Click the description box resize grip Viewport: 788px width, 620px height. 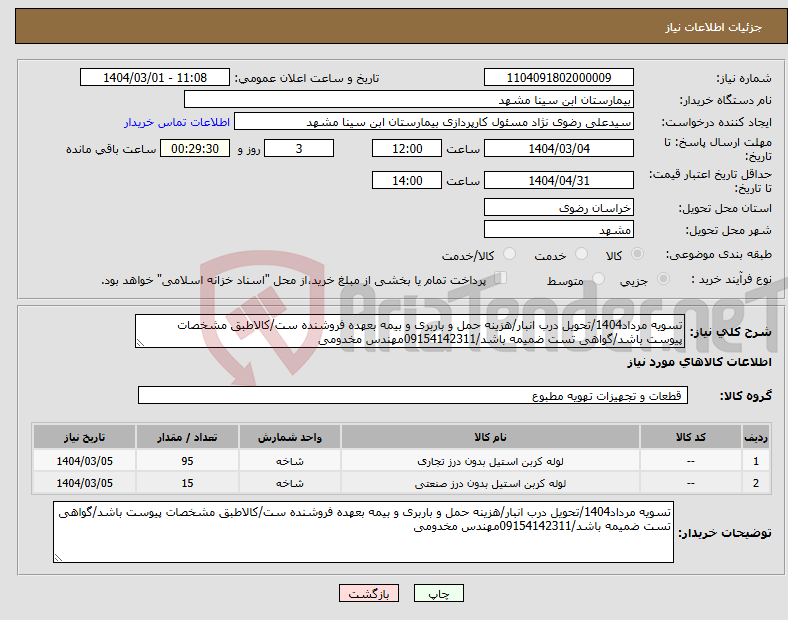140,343
